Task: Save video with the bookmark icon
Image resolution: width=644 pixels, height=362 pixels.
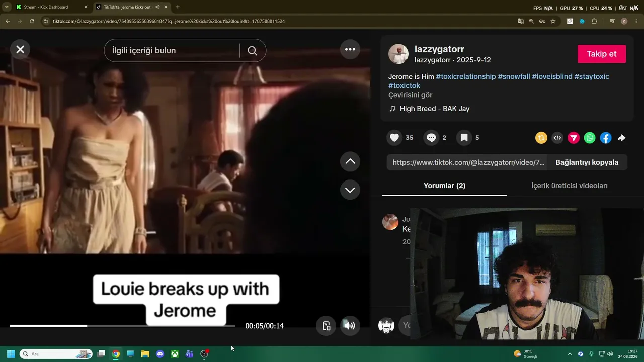Action: pyautogui.click(x=464, y=138)
